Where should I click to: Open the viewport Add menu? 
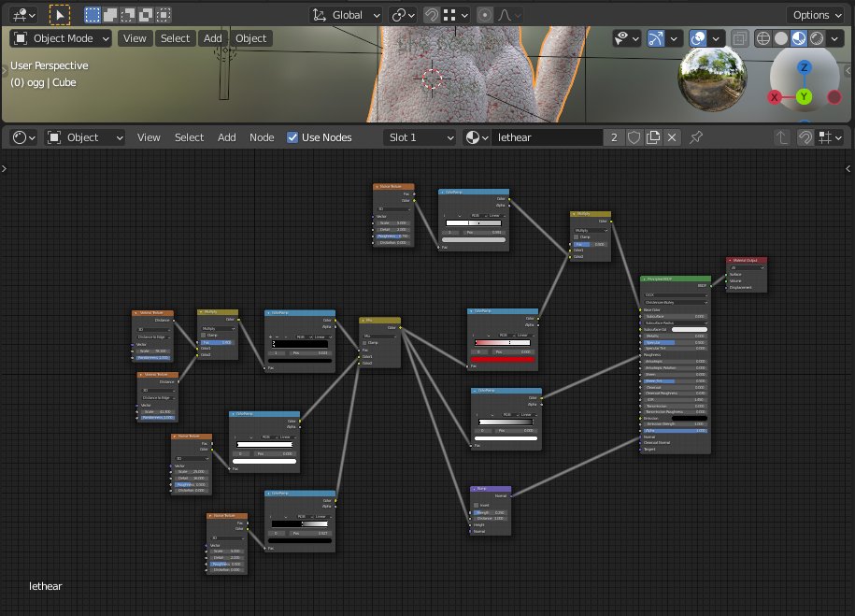(213, 38)
